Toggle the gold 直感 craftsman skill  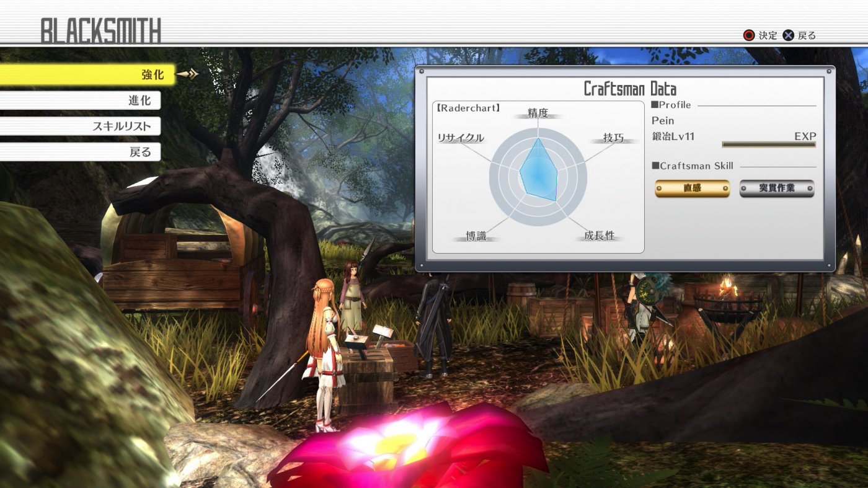pyautogui.click(x=691, y=189)
